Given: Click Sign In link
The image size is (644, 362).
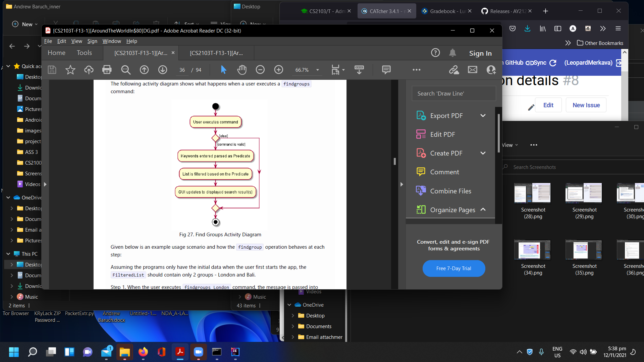Looking at the screenshot, I should [480, 53].
